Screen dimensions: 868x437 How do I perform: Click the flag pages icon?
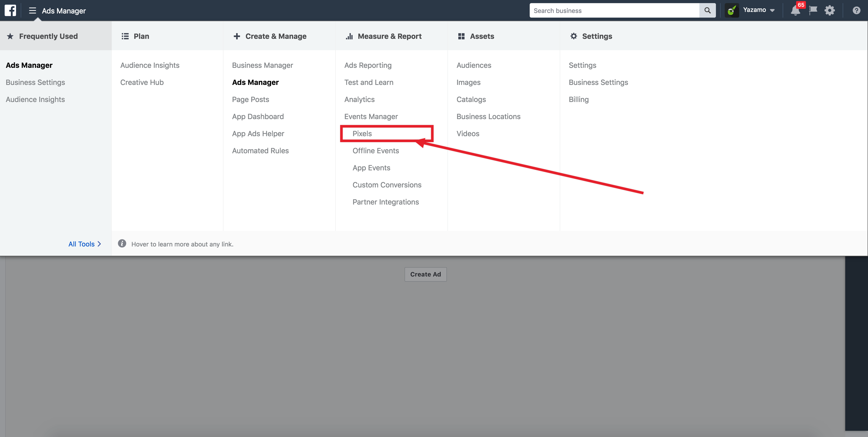coord(813,10)
